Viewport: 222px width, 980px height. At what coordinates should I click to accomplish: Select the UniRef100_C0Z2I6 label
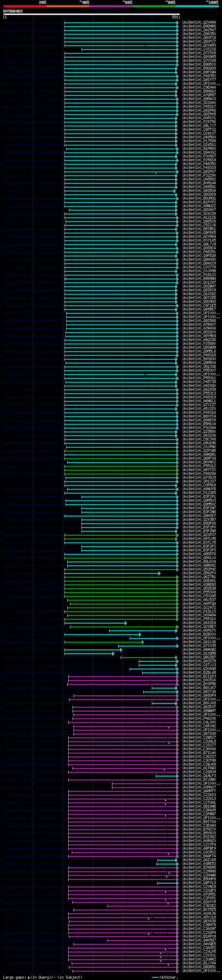coord(199,49)
